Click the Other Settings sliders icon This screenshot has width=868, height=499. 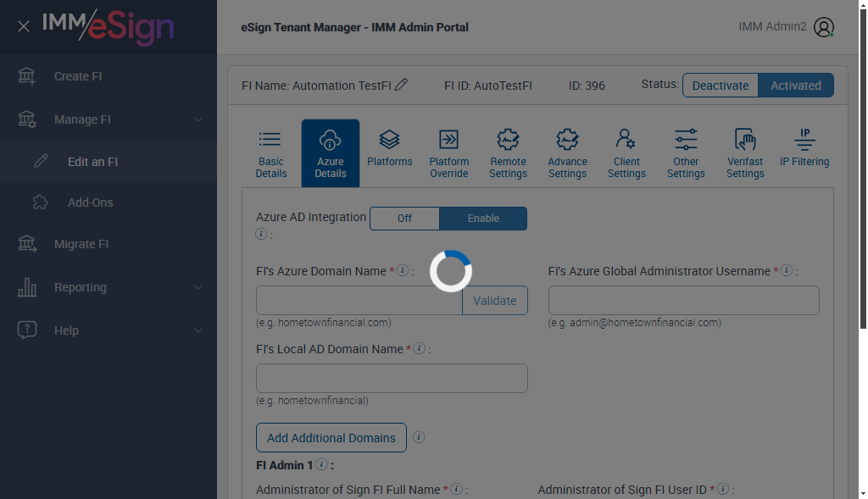(685, 140)
